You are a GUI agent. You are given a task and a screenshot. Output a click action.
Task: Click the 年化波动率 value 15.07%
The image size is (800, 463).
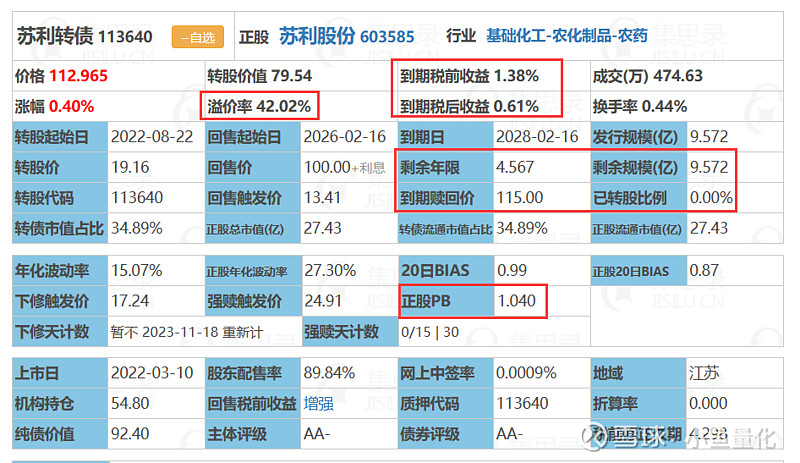[137, 271]
